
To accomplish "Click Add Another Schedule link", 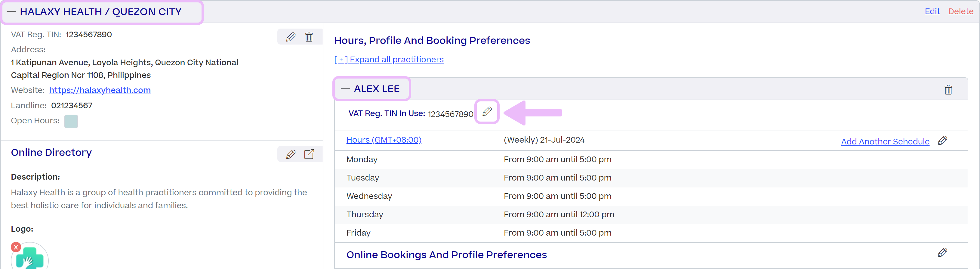I will pos(885,141).
